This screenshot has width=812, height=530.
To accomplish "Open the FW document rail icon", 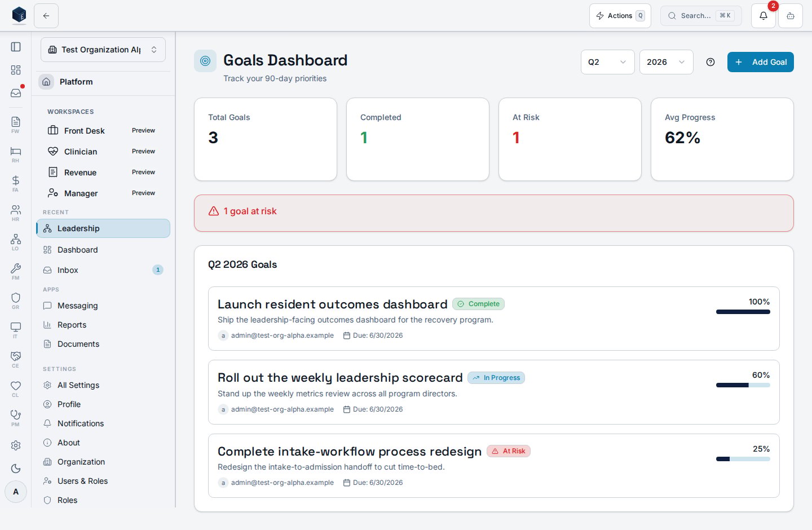I will pos(16,125).
